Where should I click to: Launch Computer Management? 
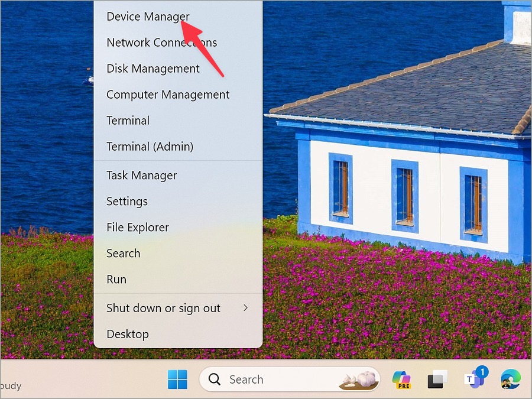tap(178, 95)
